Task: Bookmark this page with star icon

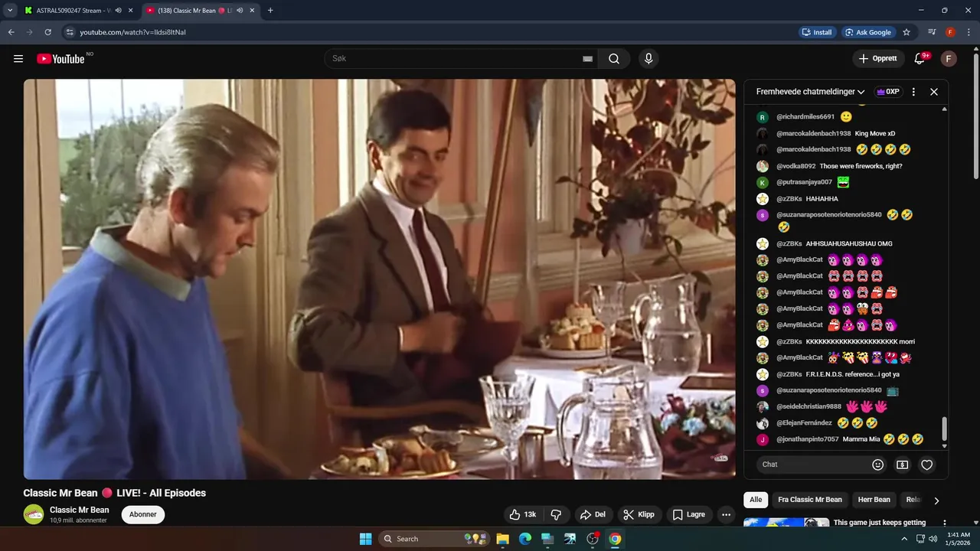Action: pyautogui.click(x=906, y=32)
